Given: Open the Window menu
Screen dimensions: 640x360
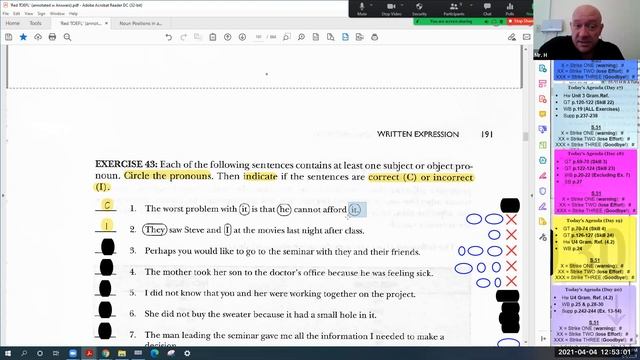Looking at the screenshot, I should click(x=57, y=13).
